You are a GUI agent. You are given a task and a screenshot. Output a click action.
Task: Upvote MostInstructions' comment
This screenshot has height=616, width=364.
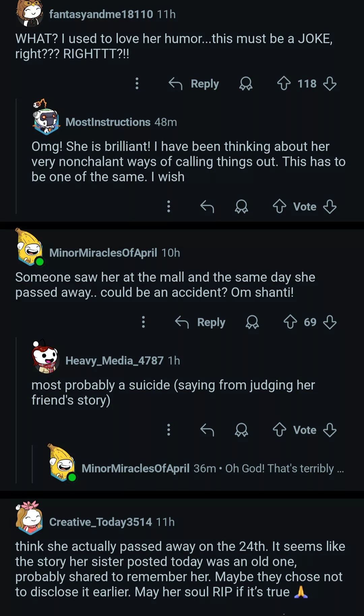[279, 206]
